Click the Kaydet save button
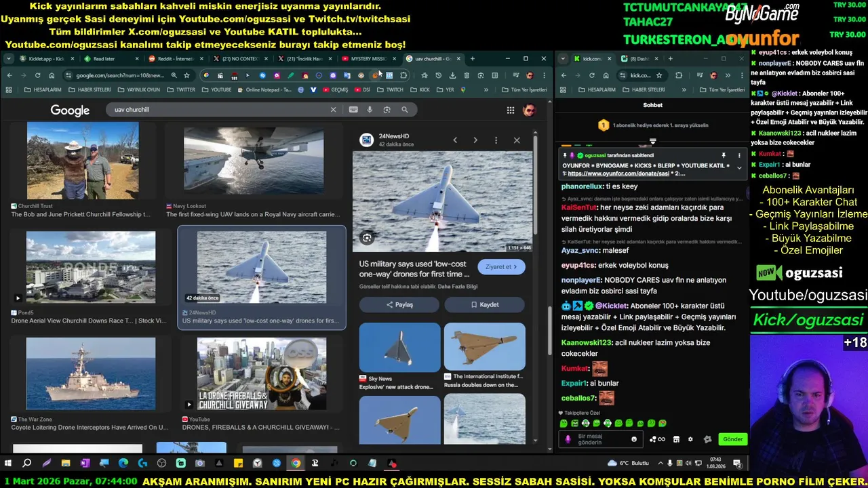The image size is (868, 488). tap(485, 305)
